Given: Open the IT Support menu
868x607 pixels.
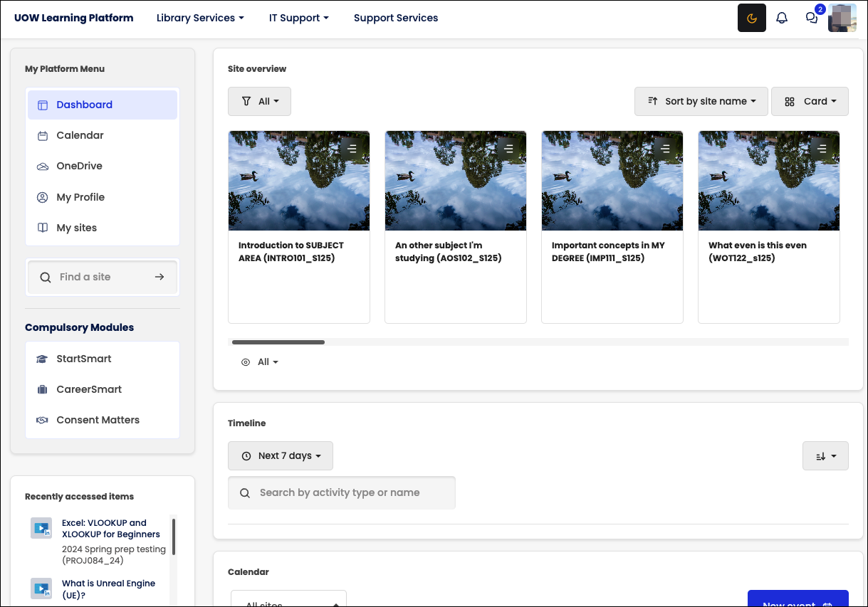Looking at the screenshot, I should (x=298, y=18).
